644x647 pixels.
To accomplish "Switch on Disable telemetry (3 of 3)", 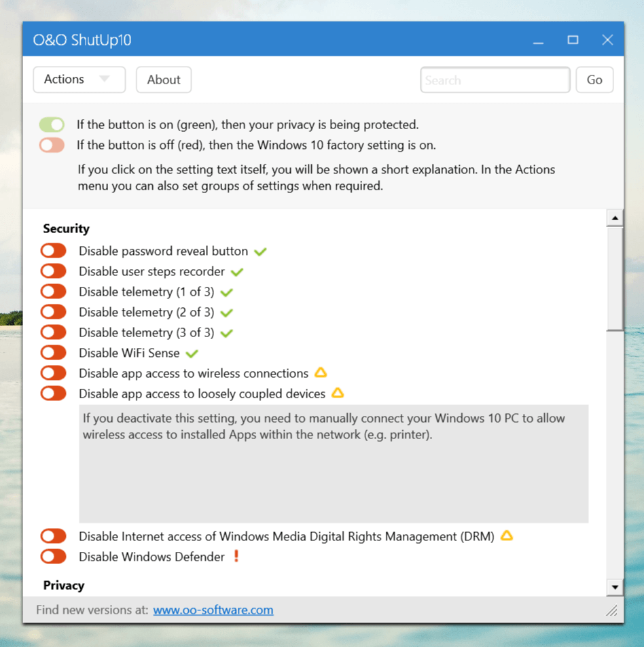I will click(53, 332).
